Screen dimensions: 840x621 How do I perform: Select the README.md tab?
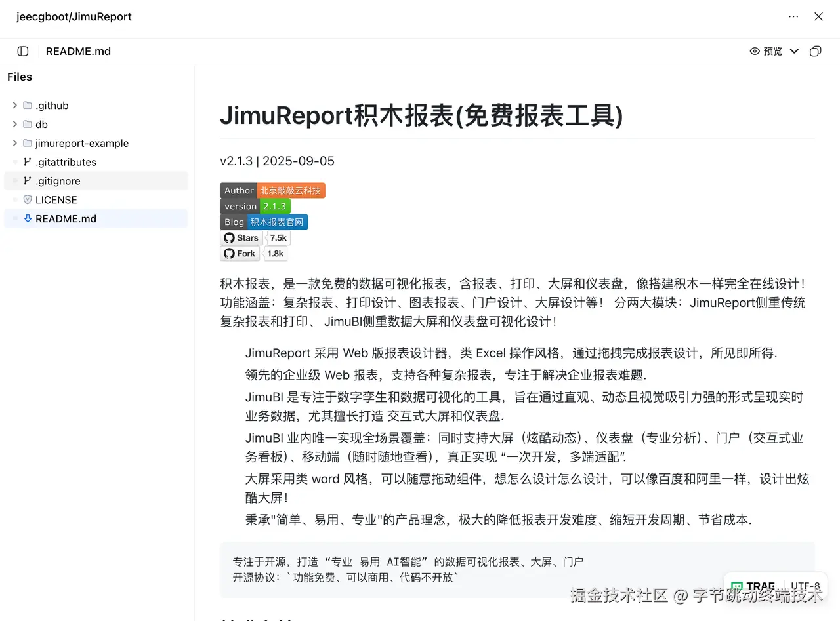click(x=78, y=50)
